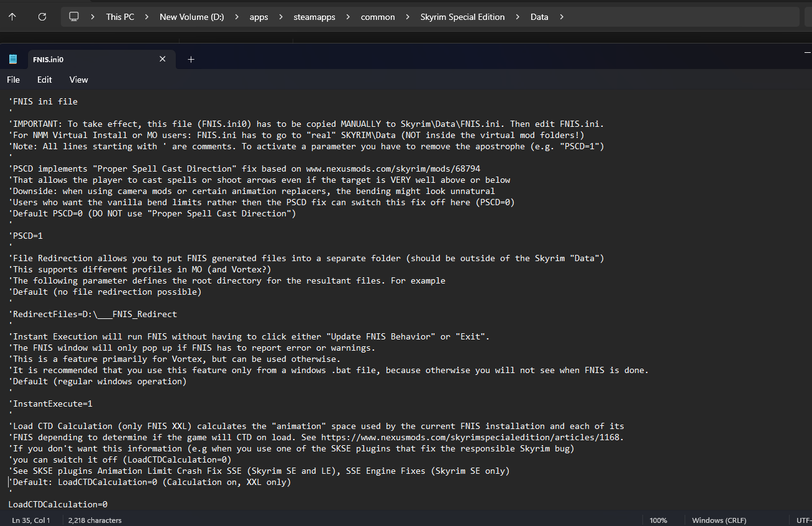The width and height of the screenshot is (812, 526).
Task: Open the View menu
Action: point(78,80)
